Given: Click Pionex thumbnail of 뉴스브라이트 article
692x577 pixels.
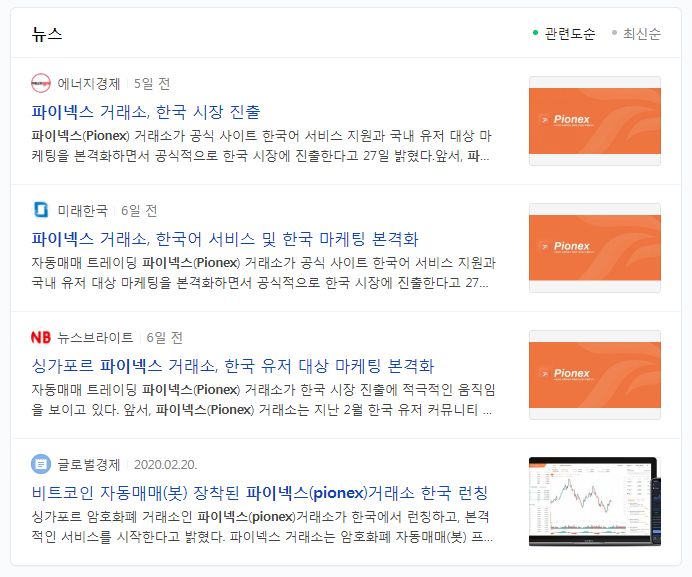Looking at the screenshot, I should tap(594, 375).
